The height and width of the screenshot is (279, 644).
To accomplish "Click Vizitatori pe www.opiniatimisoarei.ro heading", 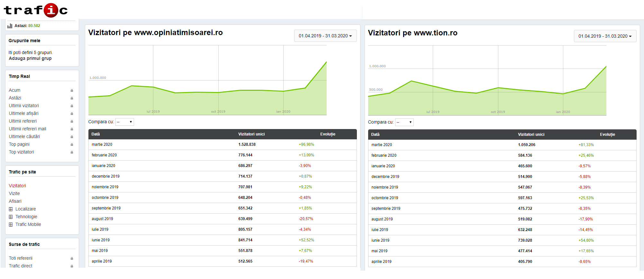I will coord(155,33).
